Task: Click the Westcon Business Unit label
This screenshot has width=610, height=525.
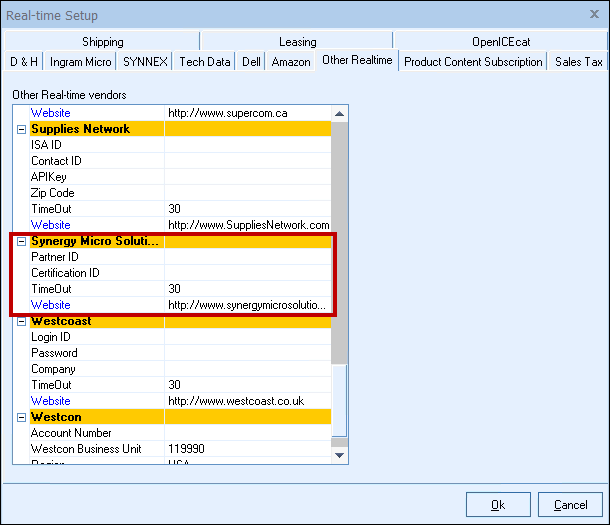Action: (x=86, y=449)
